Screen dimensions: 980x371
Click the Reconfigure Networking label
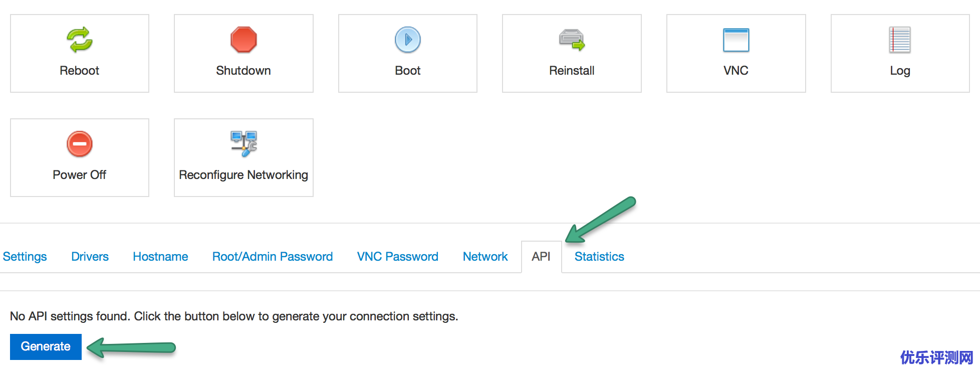pyautogui.click(x=243, y=175)
